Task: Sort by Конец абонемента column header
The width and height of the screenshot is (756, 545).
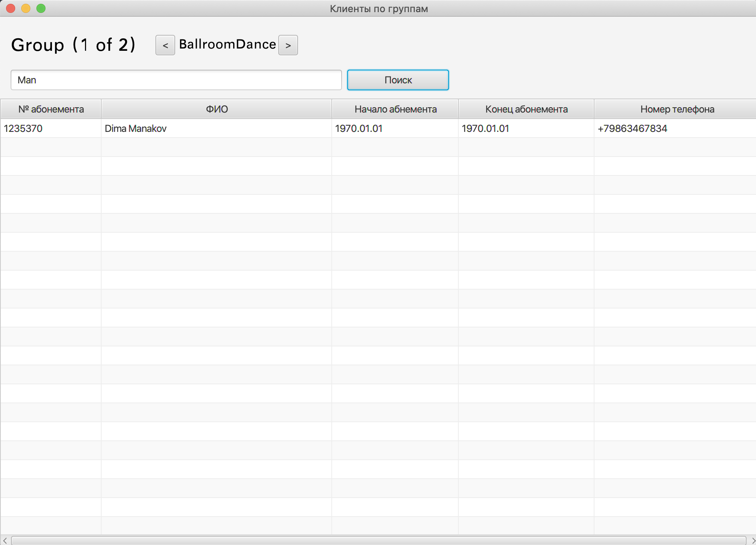Action: click(526, 109)
